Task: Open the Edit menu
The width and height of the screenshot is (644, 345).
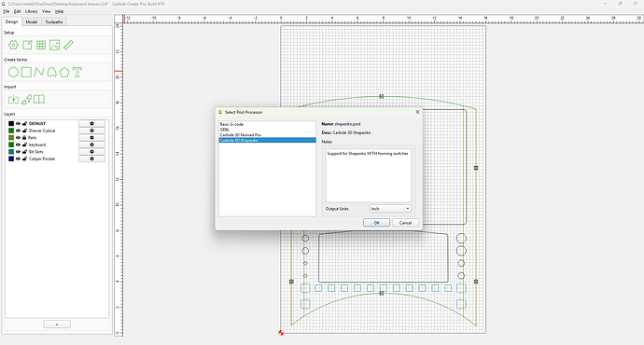Action: click(x=17, y=11)
